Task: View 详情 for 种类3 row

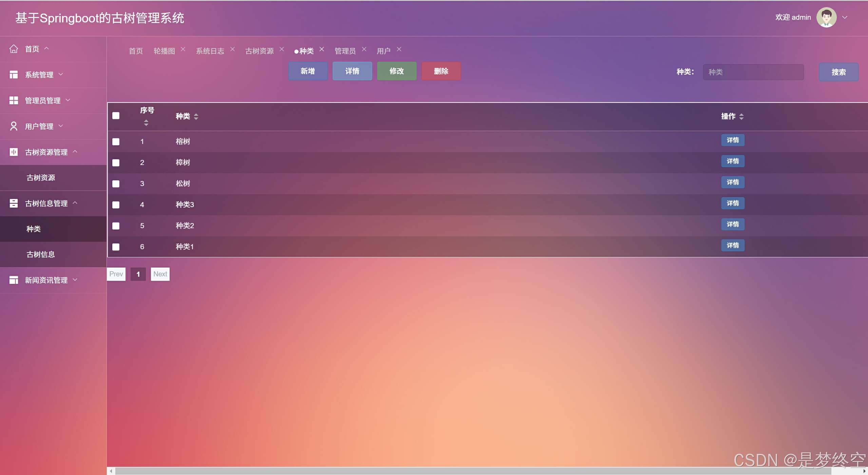Action: coord(733,203)
